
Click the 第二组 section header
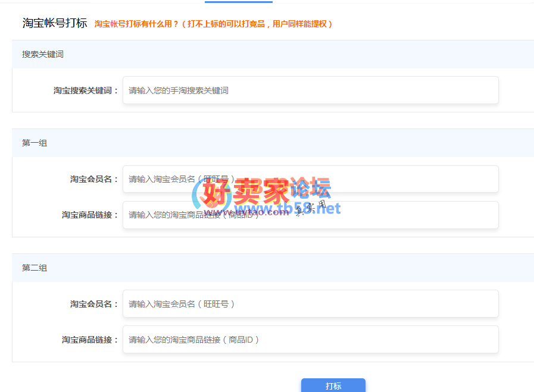click(x=35, y=268)
